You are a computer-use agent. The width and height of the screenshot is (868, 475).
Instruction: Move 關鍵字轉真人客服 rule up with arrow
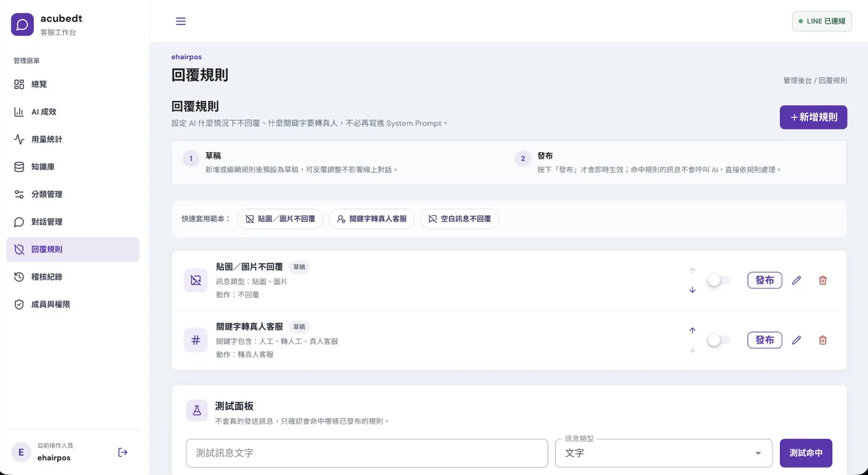(x=692, y=330)
